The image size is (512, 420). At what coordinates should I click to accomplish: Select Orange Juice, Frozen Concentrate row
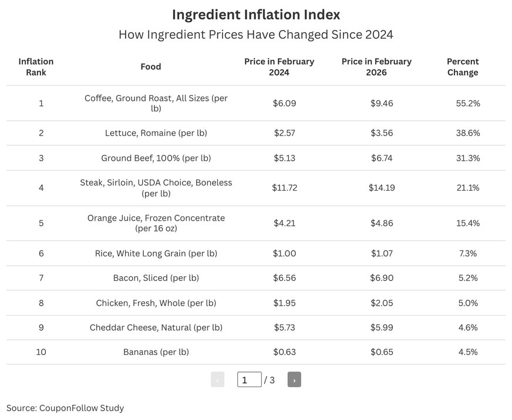[x=256, y=223]
